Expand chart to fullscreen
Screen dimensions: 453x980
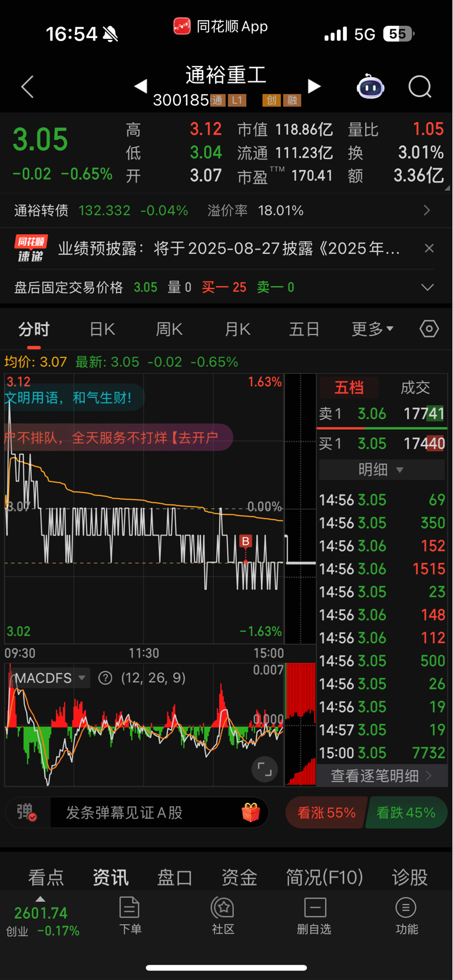[x=264, y=769]
